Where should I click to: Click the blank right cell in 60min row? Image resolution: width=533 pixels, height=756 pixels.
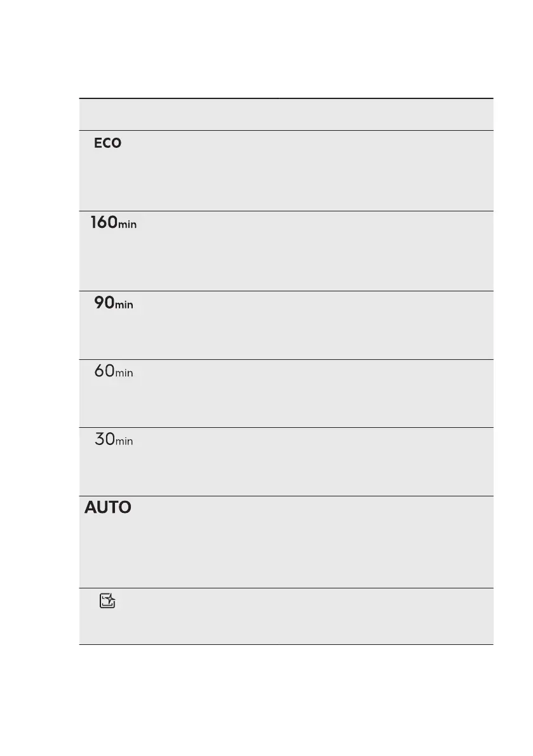tap(385, 393)
